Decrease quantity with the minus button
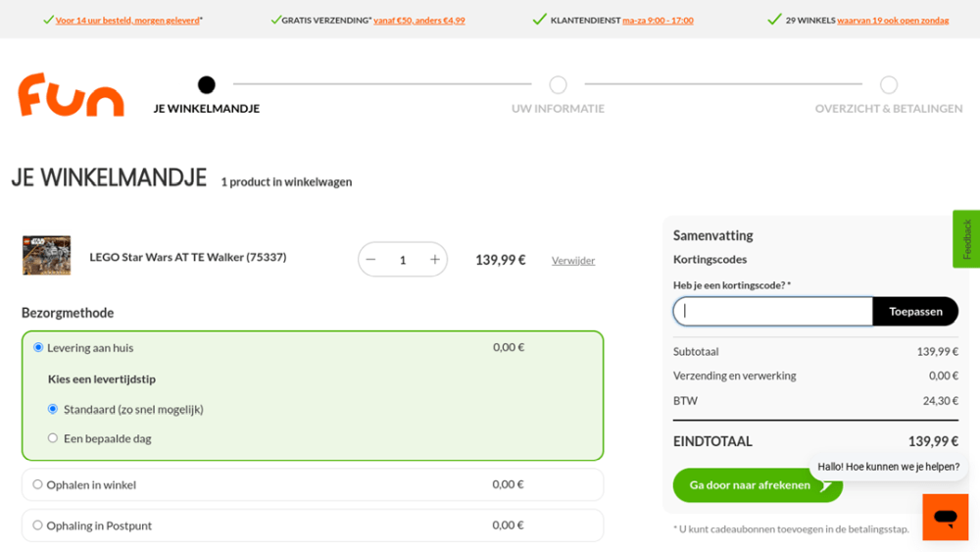The image size is (980, 552). (370, 260)
